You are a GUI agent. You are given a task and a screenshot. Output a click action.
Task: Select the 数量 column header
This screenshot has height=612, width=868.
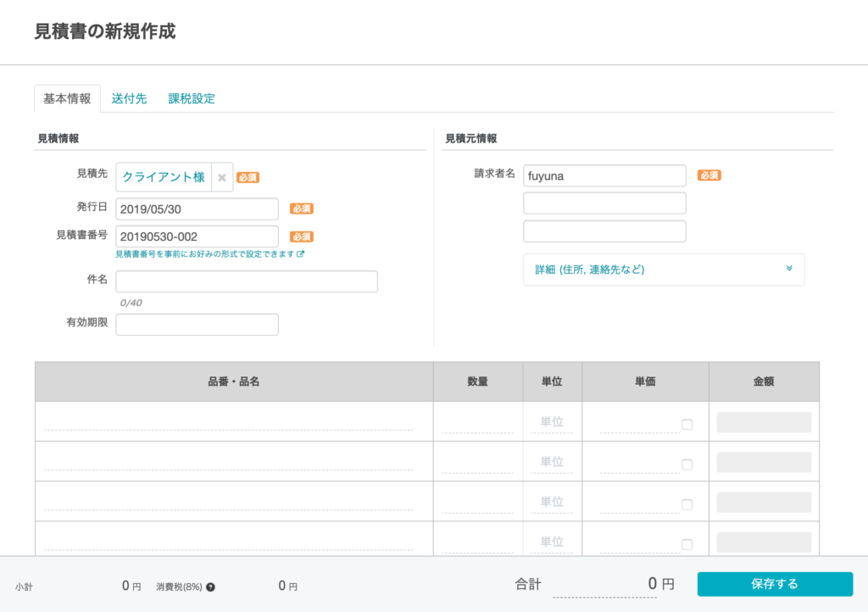tap(478, 381)
